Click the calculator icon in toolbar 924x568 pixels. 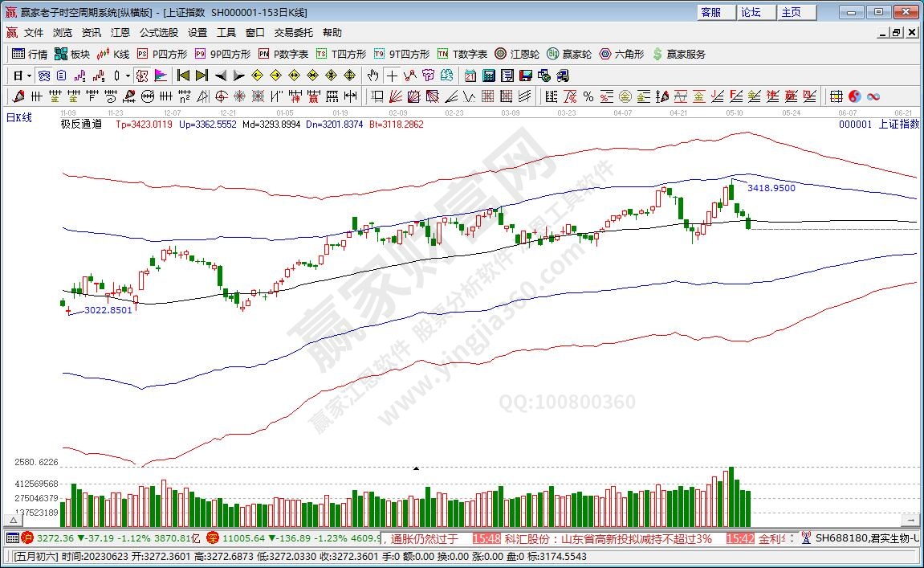[488, 76]
